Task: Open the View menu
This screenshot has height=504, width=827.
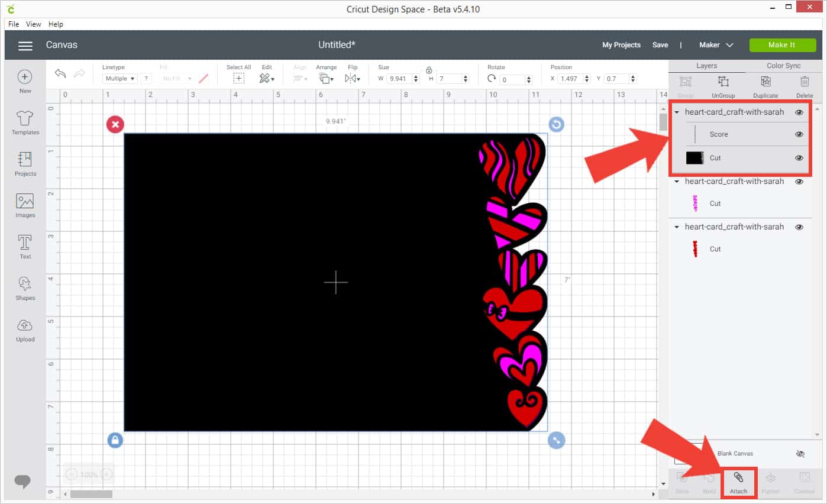Action: coord(34,24)
